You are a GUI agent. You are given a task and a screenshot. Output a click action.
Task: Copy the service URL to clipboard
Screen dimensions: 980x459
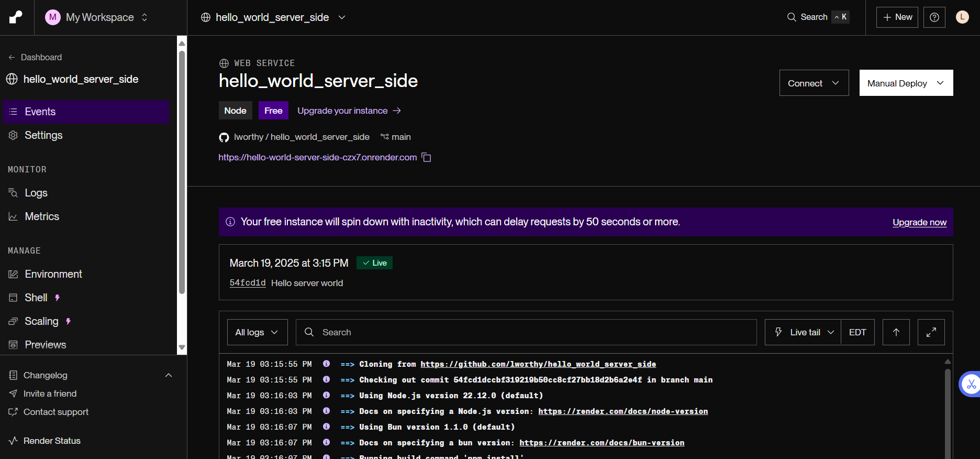427,158
